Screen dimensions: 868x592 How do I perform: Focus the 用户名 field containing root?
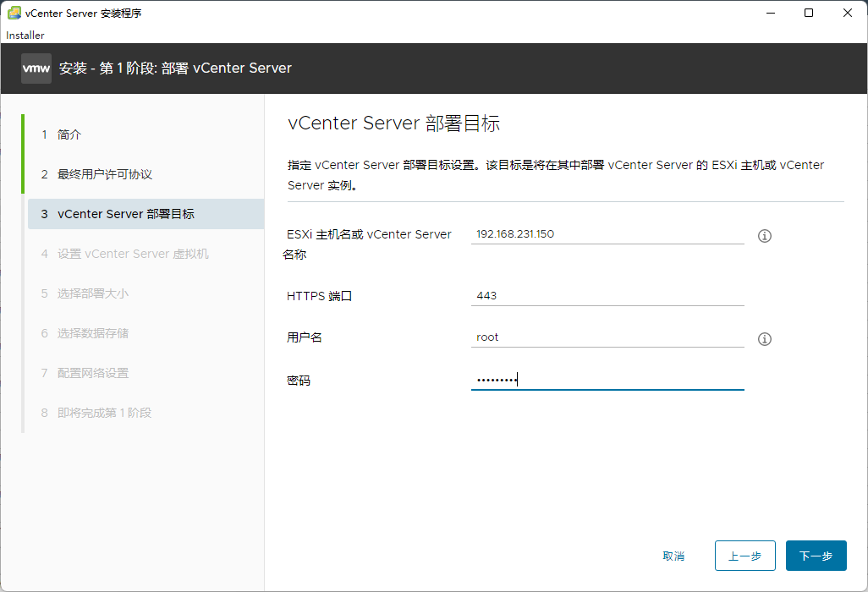click(607, 337)
